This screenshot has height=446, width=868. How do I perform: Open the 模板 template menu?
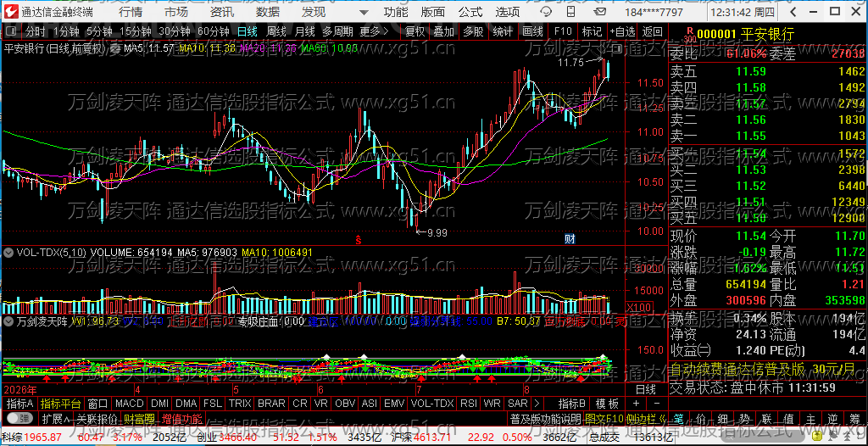606,404
